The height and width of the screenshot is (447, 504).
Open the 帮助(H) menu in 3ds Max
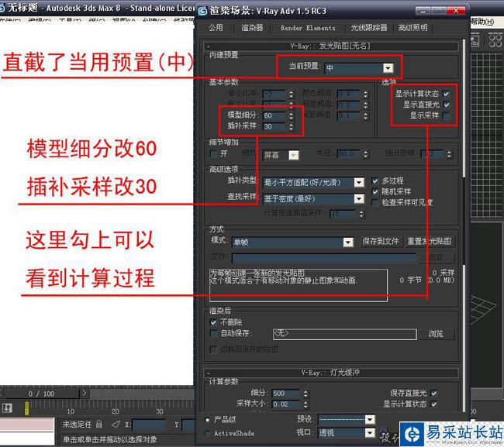click(482, 22)
